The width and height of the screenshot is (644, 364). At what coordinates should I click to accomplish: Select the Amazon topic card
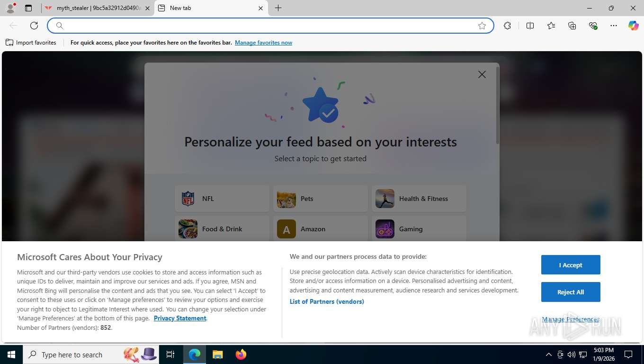tap(321, 229)
